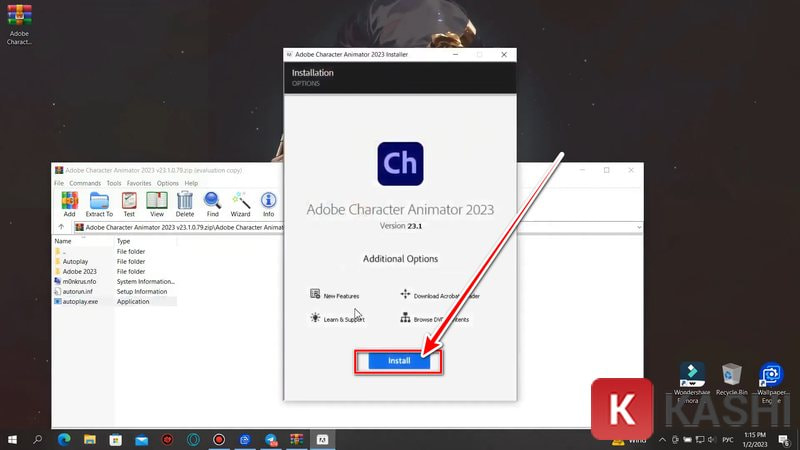Screen dimensions: 800x450
Task: Click Wizard in the WinRAR toolbar
Action: (x=240, y=205)
